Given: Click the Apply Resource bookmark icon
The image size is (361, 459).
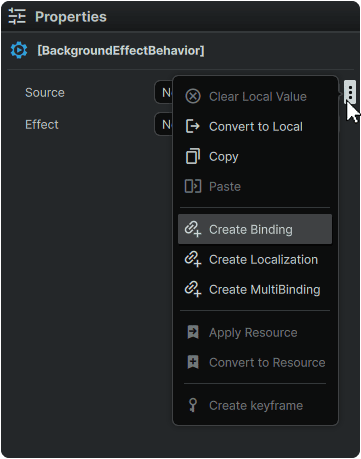Looking at the screenshot, I should (x=193, y=332).
